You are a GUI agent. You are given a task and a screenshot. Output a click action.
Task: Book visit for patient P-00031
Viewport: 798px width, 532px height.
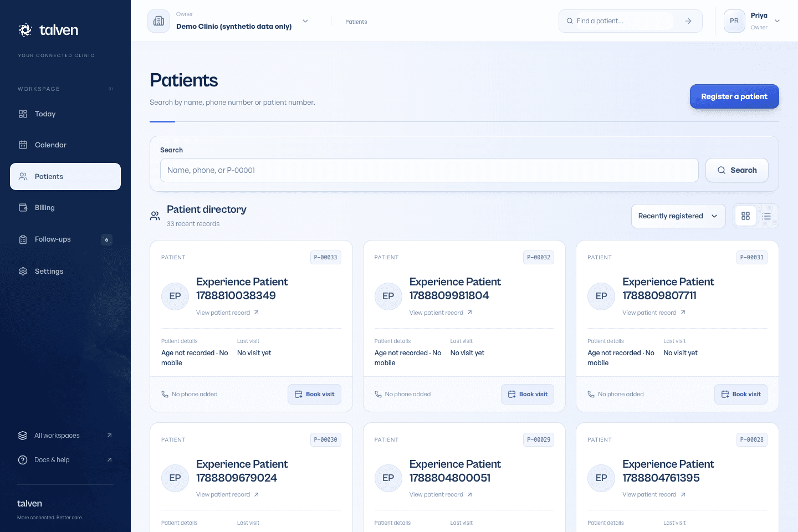tap(741, 394)
